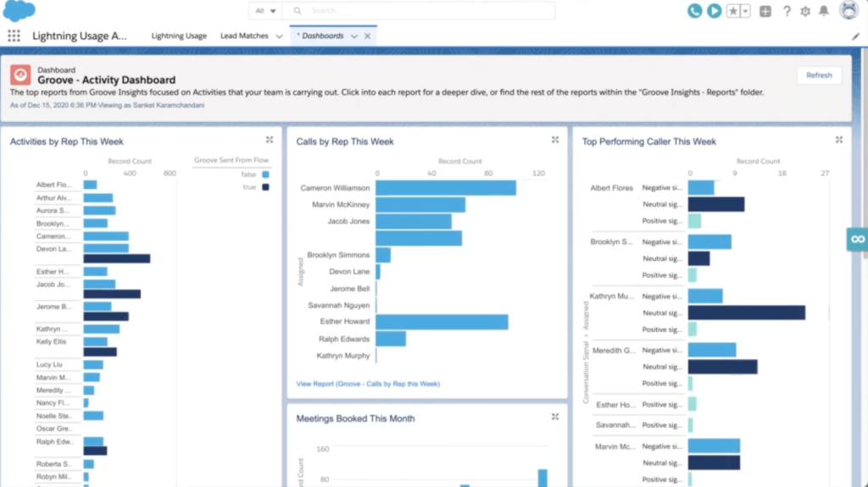Click the 'Savannah Nguyen' label
The width and height of the screenshot is (868, 487).
pos(339,306)
